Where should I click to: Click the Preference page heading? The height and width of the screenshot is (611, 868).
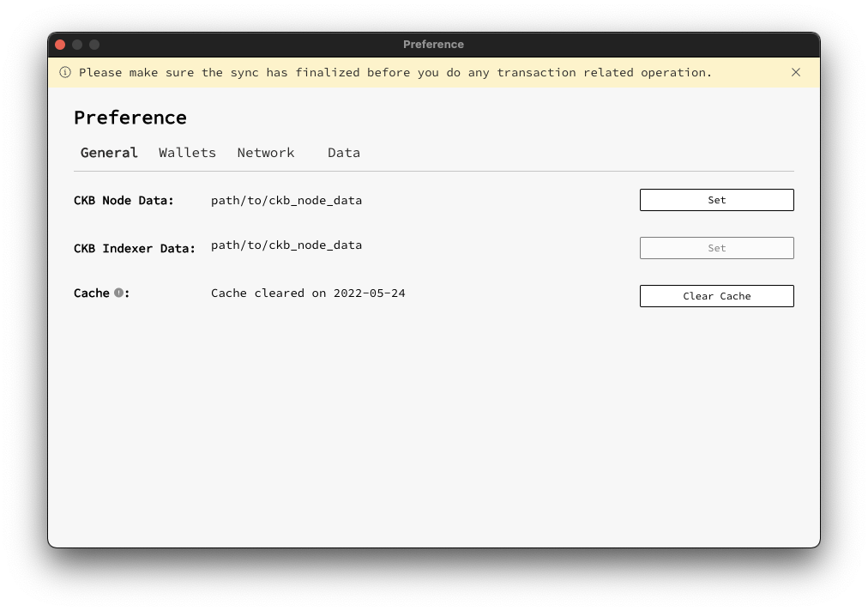click(x=130, y=118)
